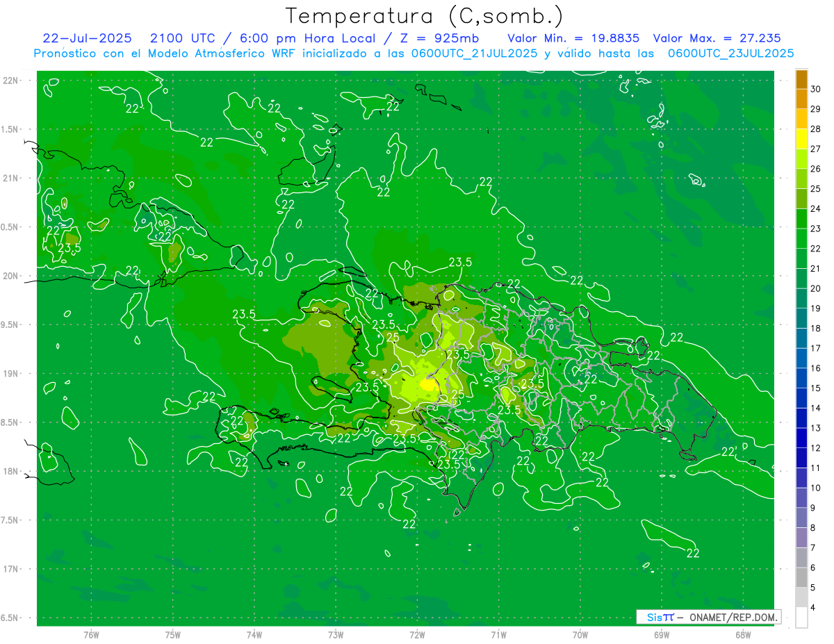Click the blue legend band between 14 and 15

pyautogui.click(x=801, y=398)
